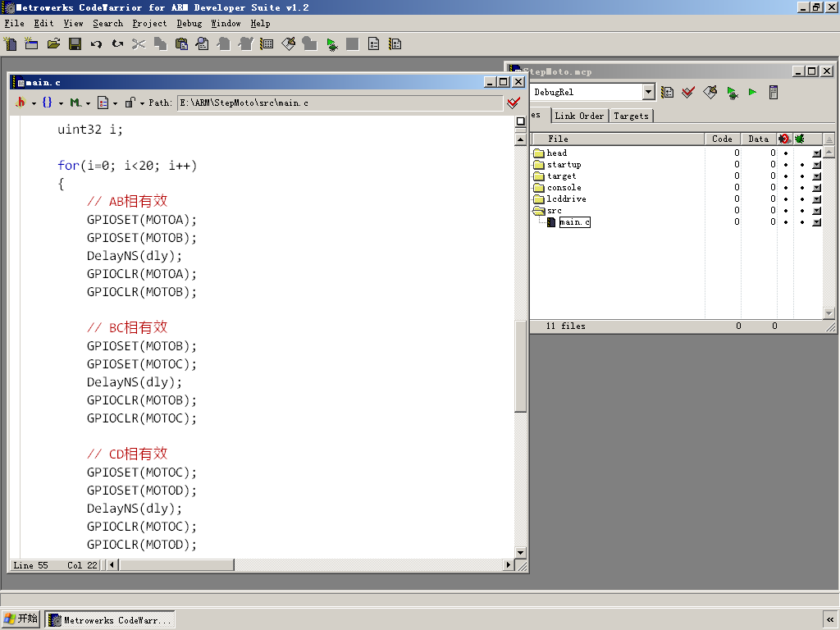This screenshot has width=840, height=630.
Task: Click the Path field showing E:\ARM\StepMoto\src\main.c
Action: tap(340, 103)
